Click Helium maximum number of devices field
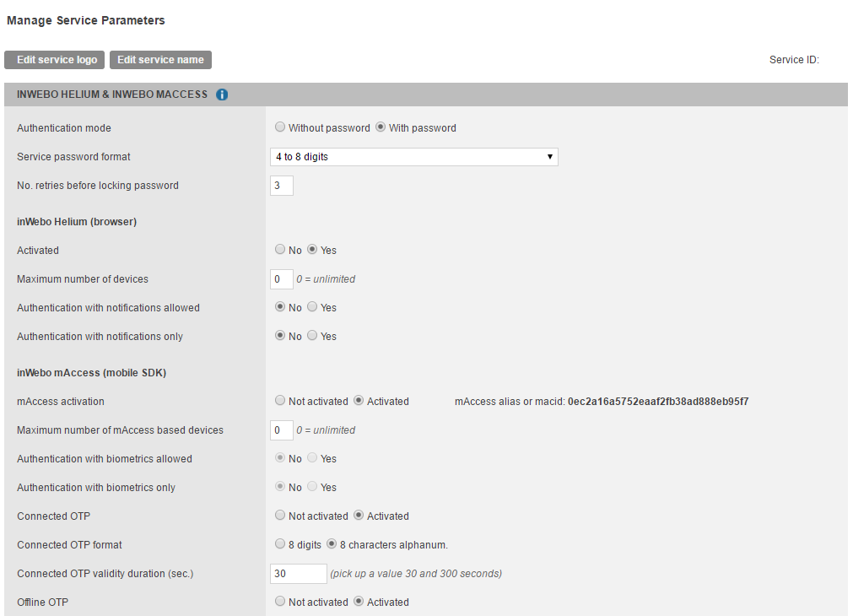Image resolution: width=853 pixels, height=616 pixels. (281, 279)
